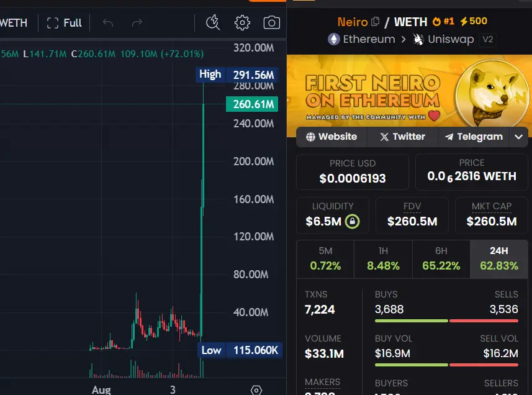Click the Neiro token name
The width and height of the screenshot is (532, 395).
353,22
